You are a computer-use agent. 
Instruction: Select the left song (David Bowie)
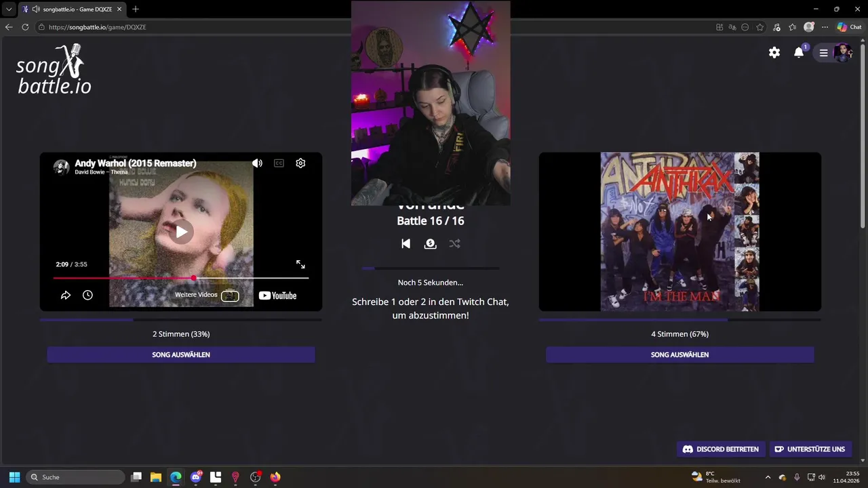click(181, 354)
